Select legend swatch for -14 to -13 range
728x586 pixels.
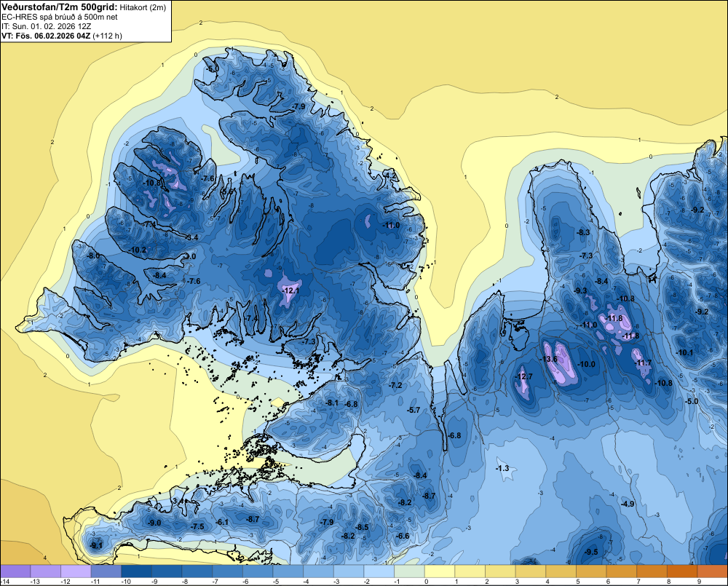(x=15, y=571)
